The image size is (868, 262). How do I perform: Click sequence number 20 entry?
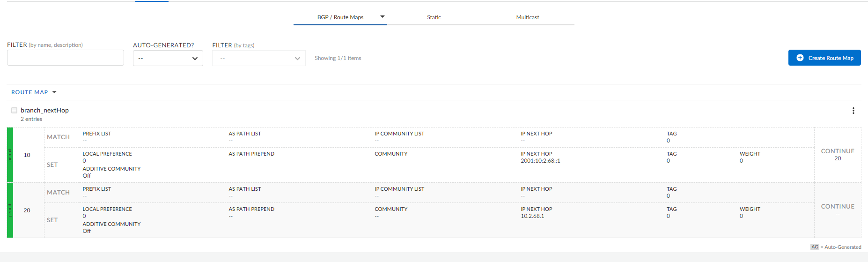[x=27, y=210]
